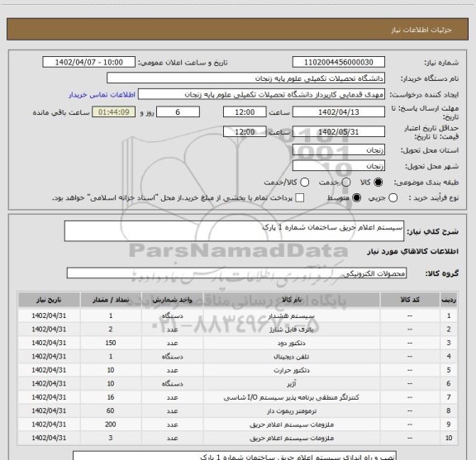The height and width of the screenshot is (460, 476).
Task: Select row item ترمومتر ریموت دار
Action: pos(292,410)
